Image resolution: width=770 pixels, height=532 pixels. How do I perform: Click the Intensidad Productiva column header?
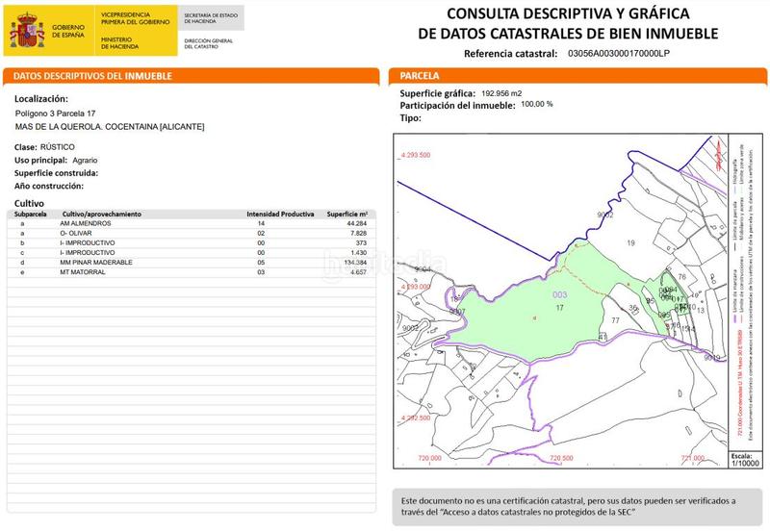(x=280, y=214)
